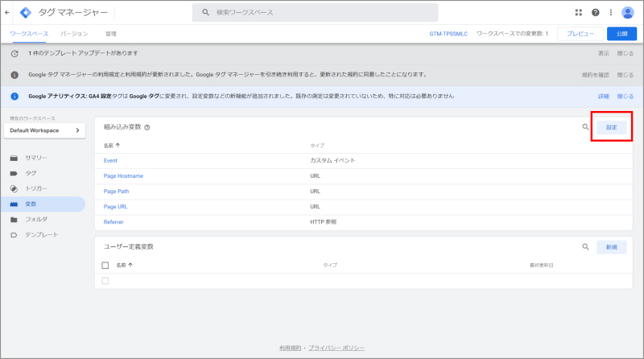This screenshot has width=644, height=359.
Task: Close the terms update notice
Action: point(625,75)
